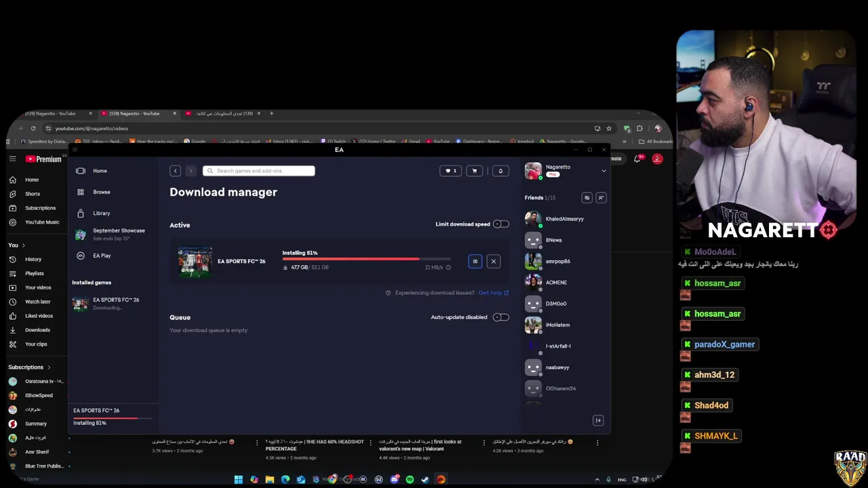Toggle Limit download speed switch
868x488 pixels.
point(501,224)
